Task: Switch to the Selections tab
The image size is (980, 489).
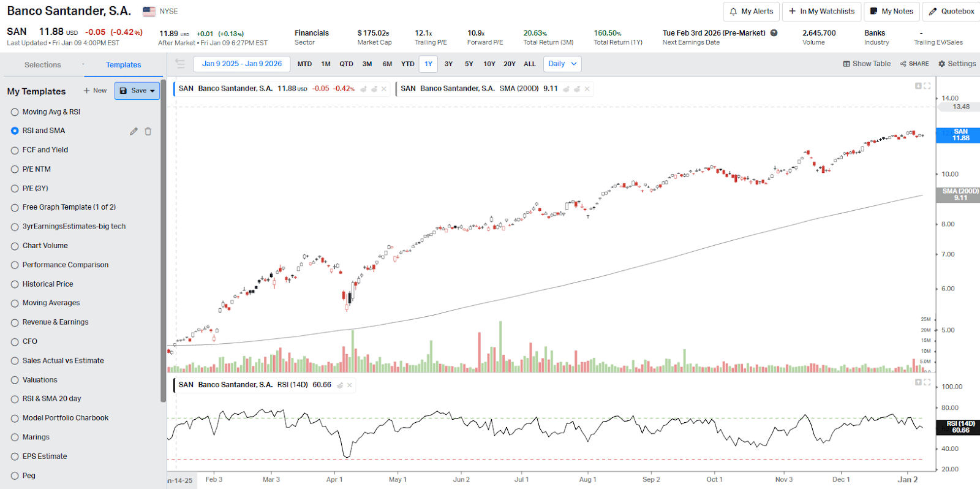Action: click(43, 65)
